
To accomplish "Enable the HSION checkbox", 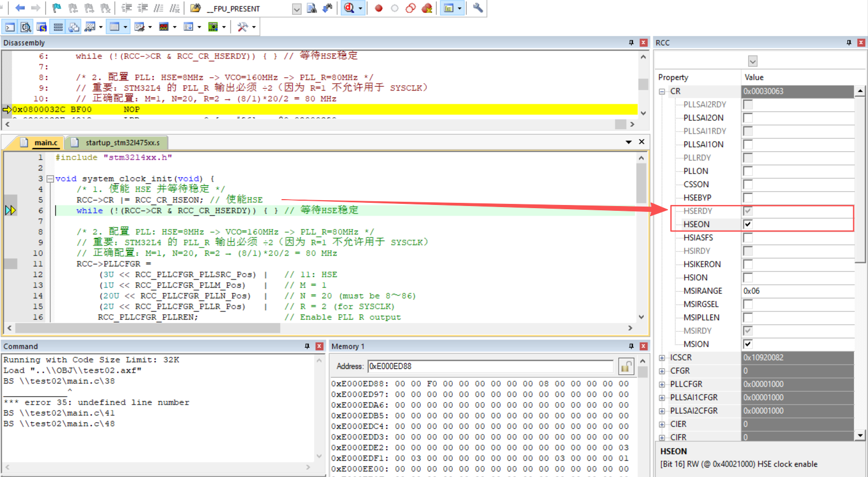I will click(748, 277).
